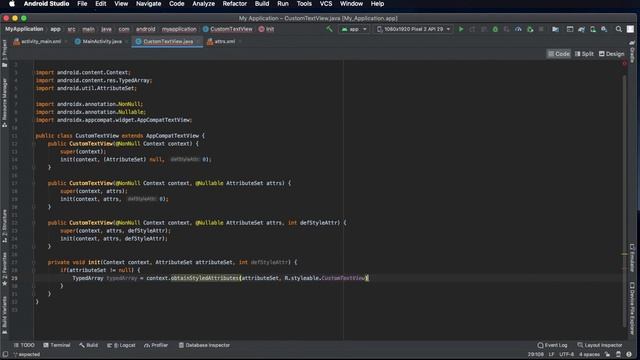Viewport: 640px width, 360px height.
Task: Click the Search Everywhere magnifier icon
Action: click(619, 29)
